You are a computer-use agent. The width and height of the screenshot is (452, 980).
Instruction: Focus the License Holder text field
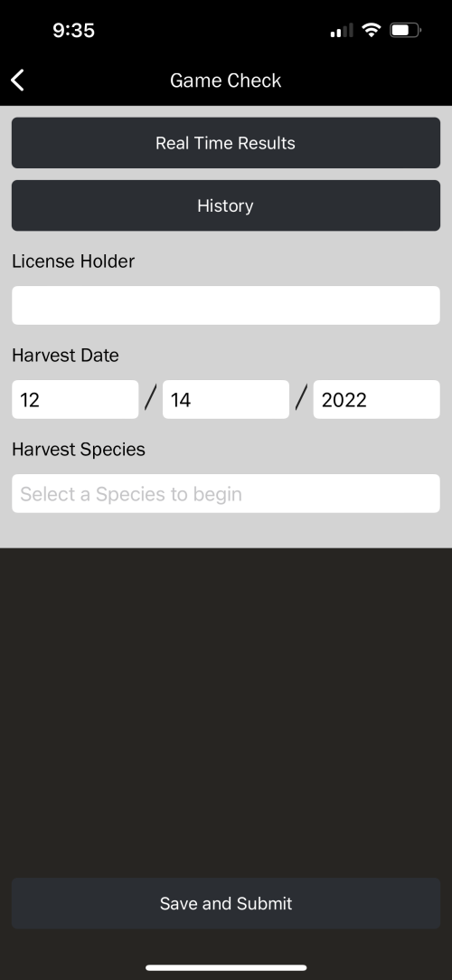226,305
